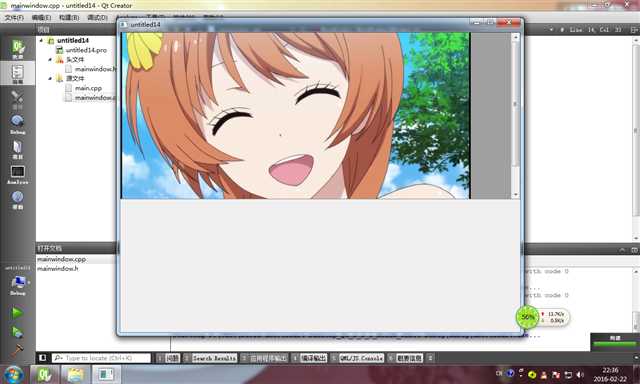Open mainwindow.cpp in the project tree
This screenshot has width=640, height=384.
tap(95, 98)
